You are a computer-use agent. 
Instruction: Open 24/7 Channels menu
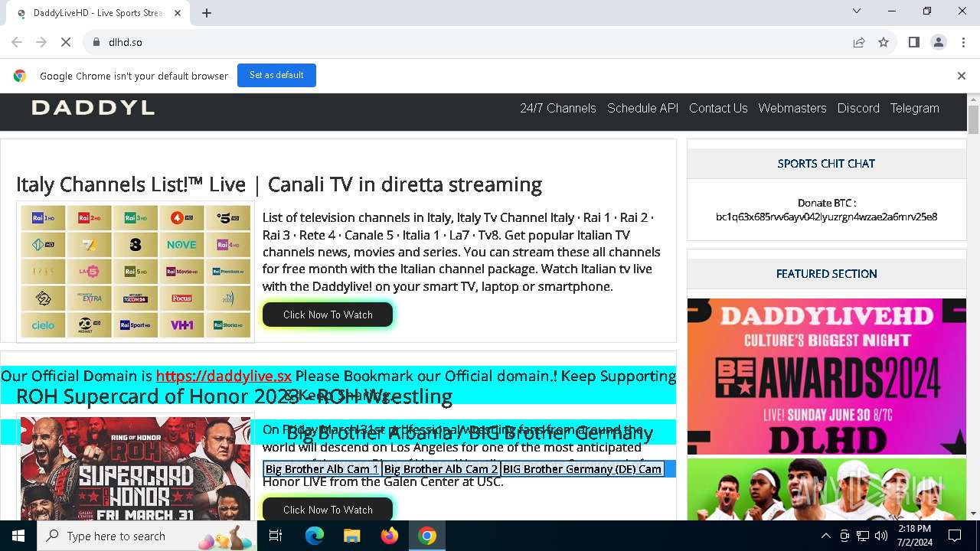(558, 108)
